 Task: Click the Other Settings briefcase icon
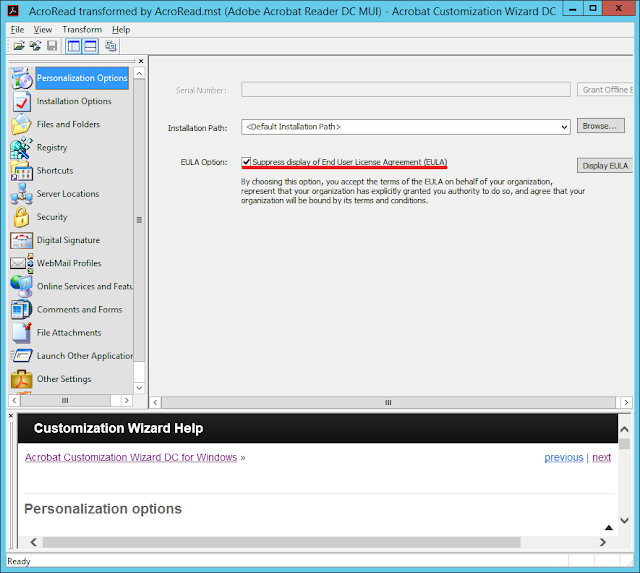21,379
